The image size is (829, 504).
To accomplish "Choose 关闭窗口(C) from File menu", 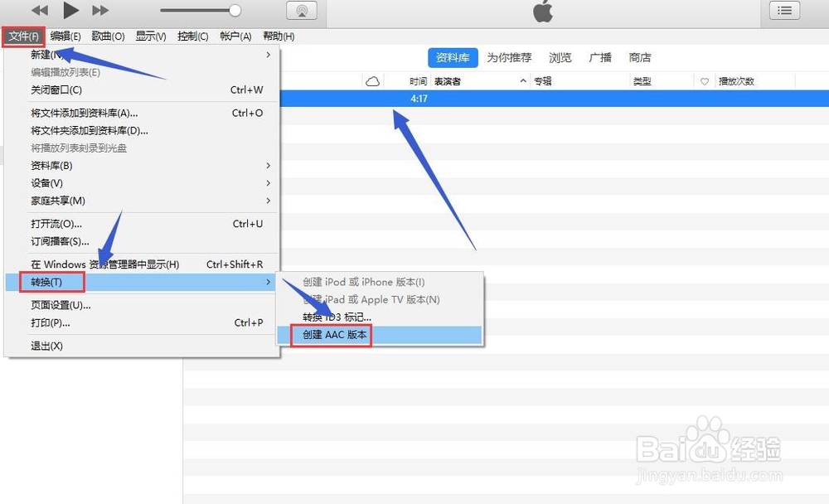I will (142, 90).
